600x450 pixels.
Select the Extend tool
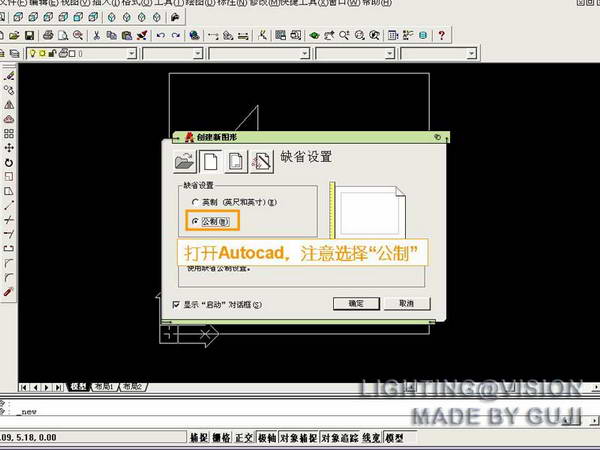[x=9, y=234]
